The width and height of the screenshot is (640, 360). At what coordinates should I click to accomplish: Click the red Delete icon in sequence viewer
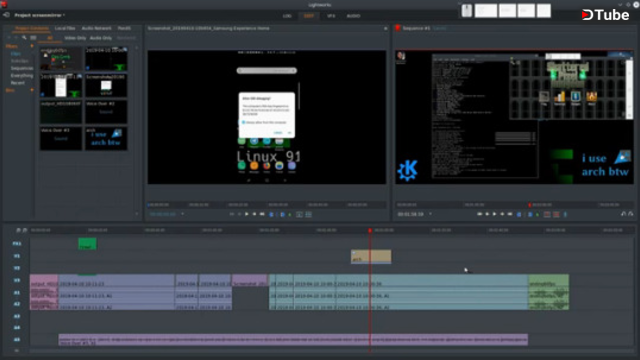(556, 214)
